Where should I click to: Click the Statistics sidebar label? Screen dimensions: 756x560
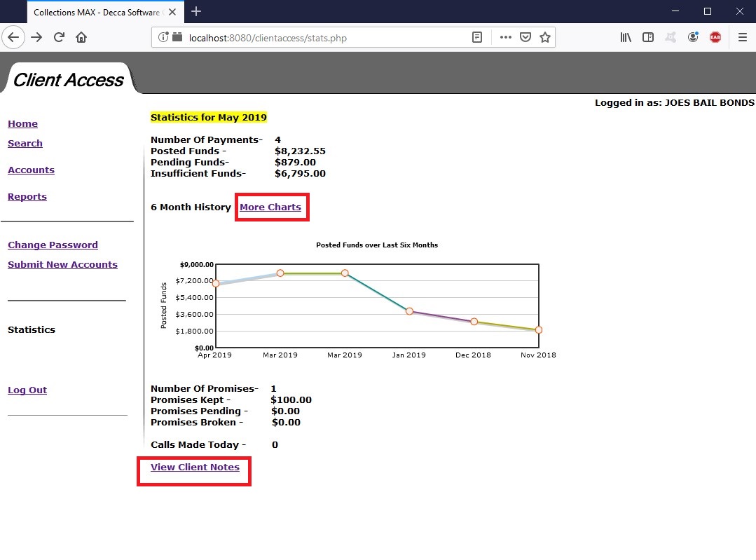pos(32,329)
